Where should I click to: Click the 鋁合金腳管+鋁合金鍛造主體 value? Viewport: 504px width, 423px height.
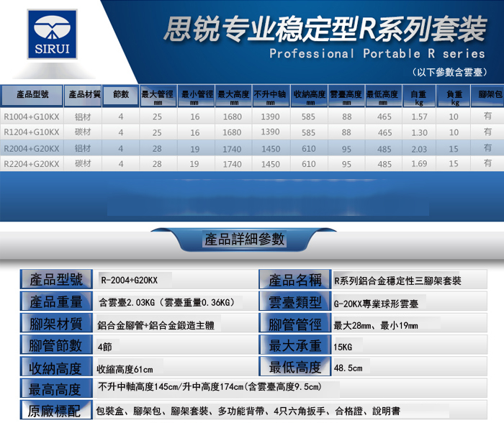[x=156, y=325]
